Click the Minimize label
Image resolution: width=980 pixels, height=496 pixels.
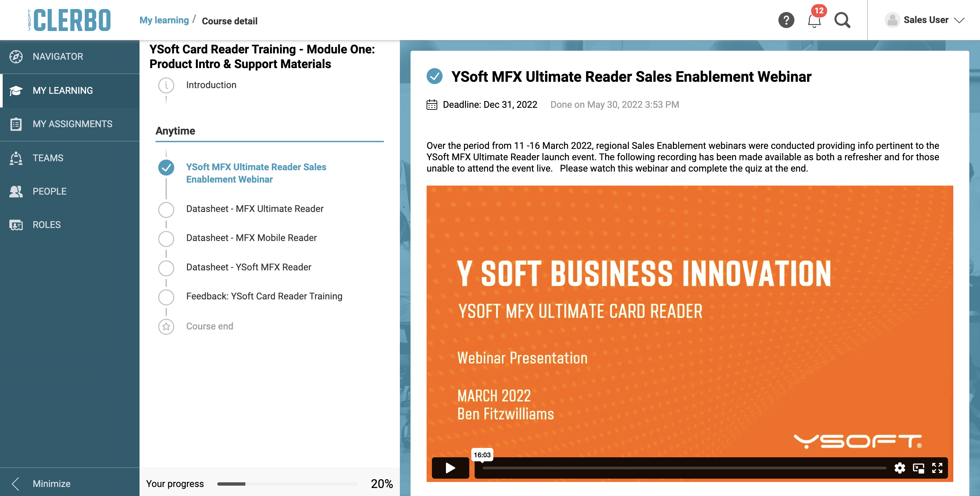click(x=52, y=484)
